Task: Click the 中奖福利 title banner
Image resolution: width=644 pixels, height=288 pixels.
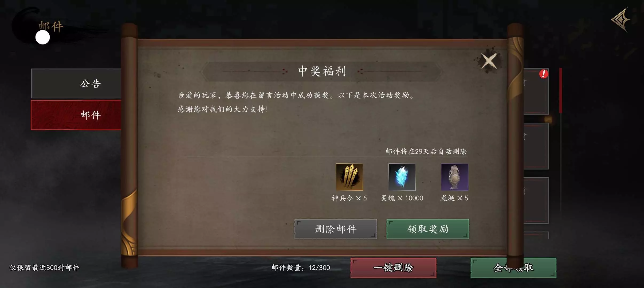Action: [322, 71]
